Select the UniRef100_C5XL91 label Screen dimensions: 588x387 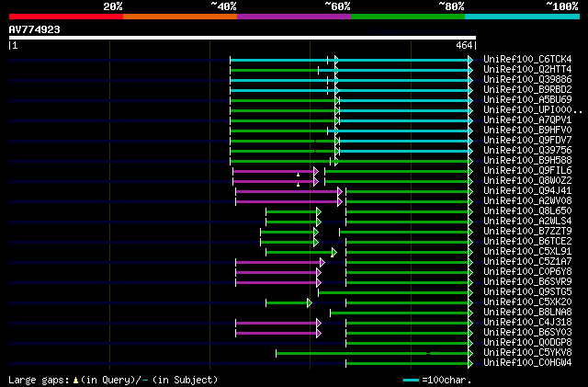point(527,252)
